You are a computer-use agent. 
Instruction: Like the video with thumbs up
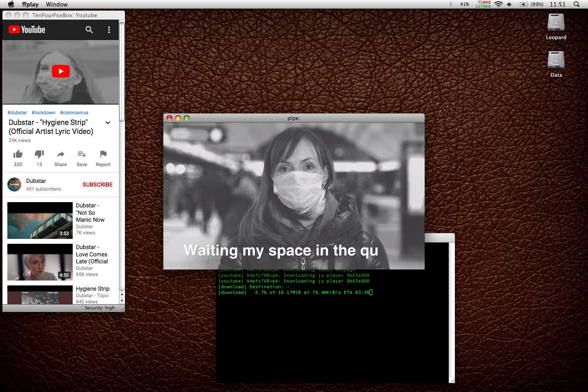[x=18, y=154]
